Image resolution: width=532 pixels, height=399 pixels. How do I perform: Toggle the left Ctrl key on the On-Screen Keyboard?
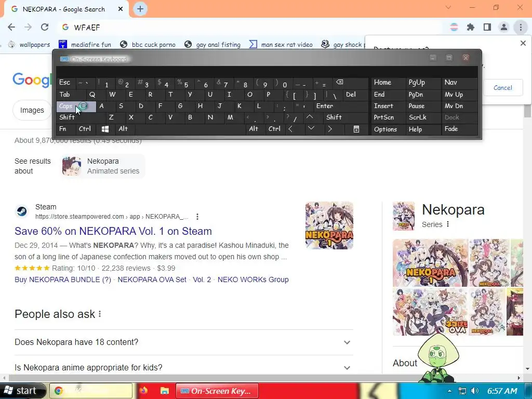tap(86, 129)
